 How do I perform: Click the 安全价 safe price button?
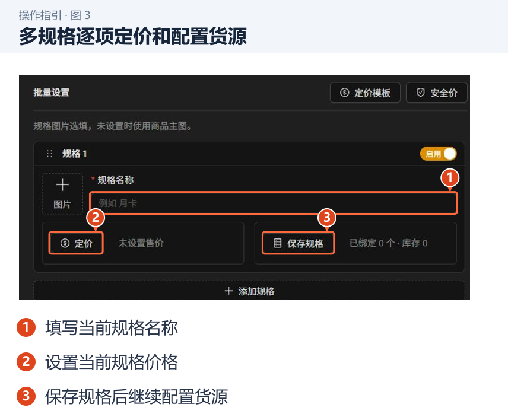pos(436,93)
